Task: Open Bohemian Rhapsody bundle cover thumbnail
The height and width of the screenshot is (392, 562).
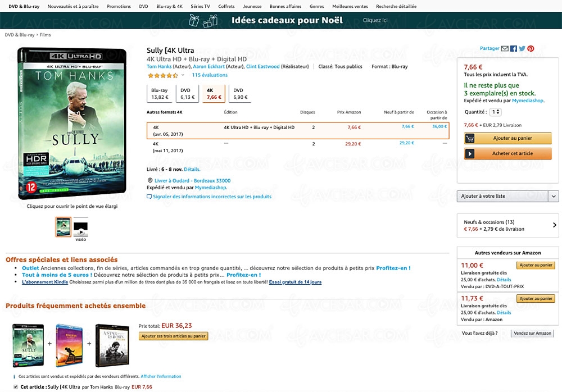Action: tap(69, 345)
